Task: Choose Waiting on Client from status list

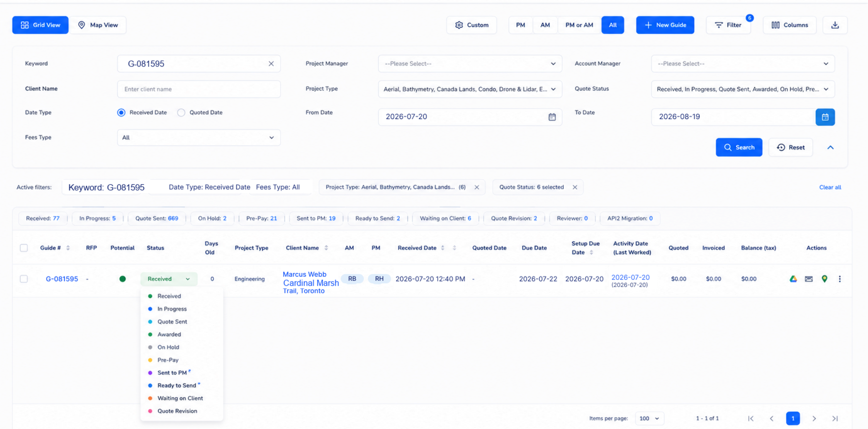Action: tap(180, 398)
